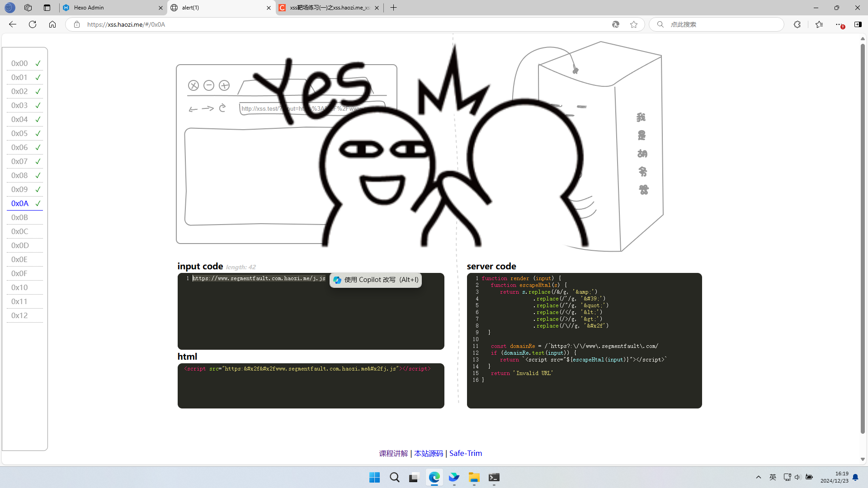Open the tab actions menu icon
Image resolution: width=868 pixels, height=488 pixels.
click(x=47, y=8)
